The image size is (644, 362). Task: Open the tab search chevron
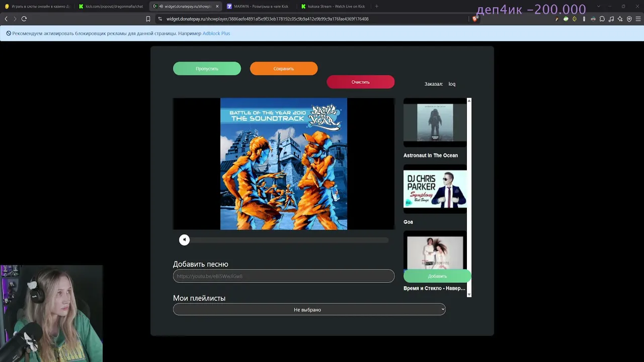click(598, 7)
